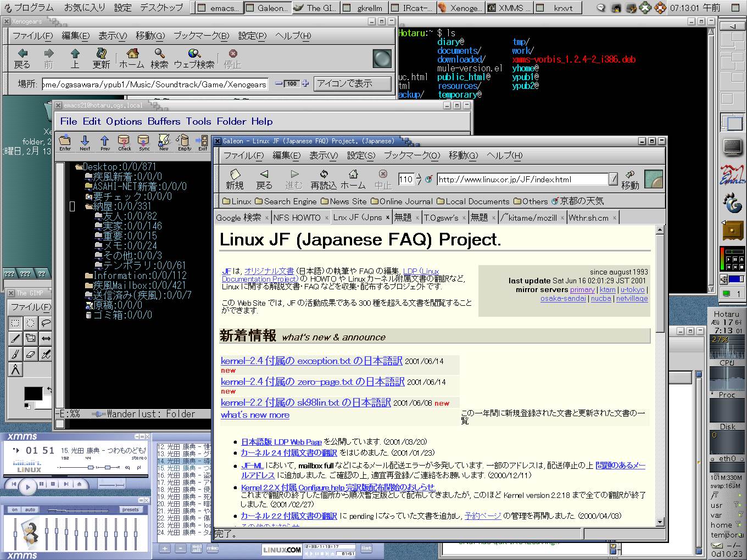Select GIMP rectangular selection tool
Image resolution: width=747 pixels, height=560 pixels.
(15, 323)
